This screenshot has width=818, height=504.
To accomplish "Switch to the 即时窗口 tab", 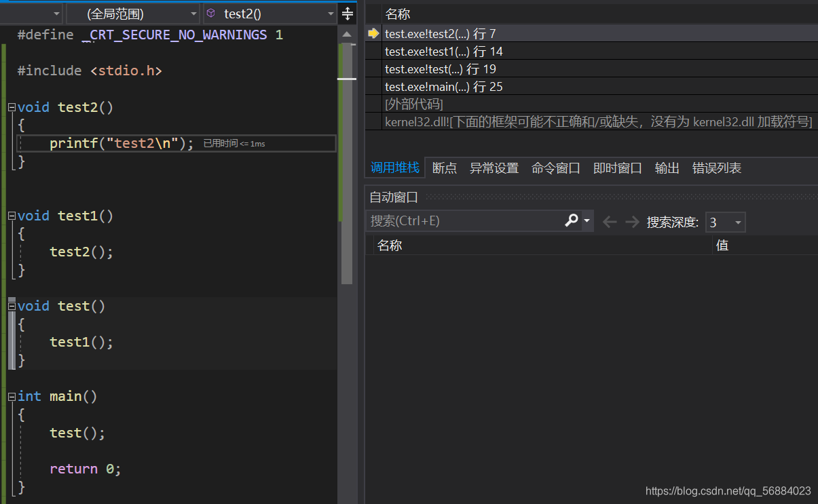I will tap(618, 168).
